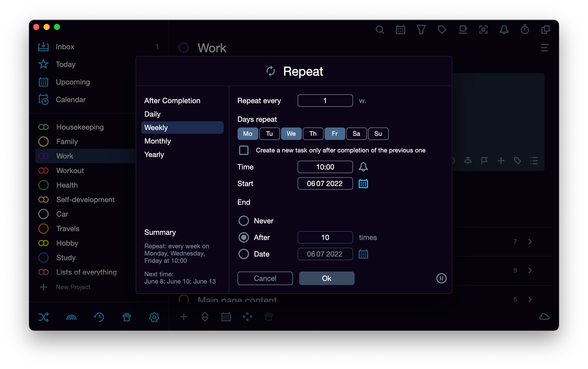Click Cancel in the Repeat dialog
The height and width of the screenshot is (369, 588).
[x=265, y=278]
